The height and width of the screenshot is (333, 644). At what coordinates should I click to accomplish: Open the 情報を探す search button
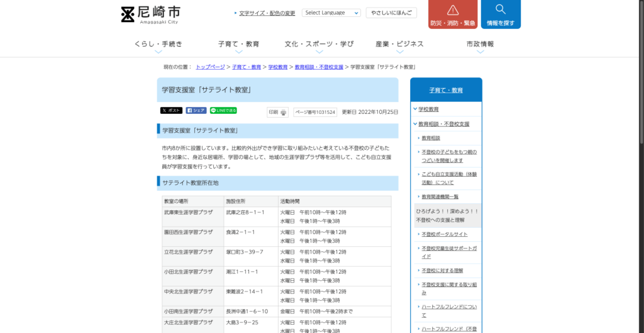(x=501, y=14)
